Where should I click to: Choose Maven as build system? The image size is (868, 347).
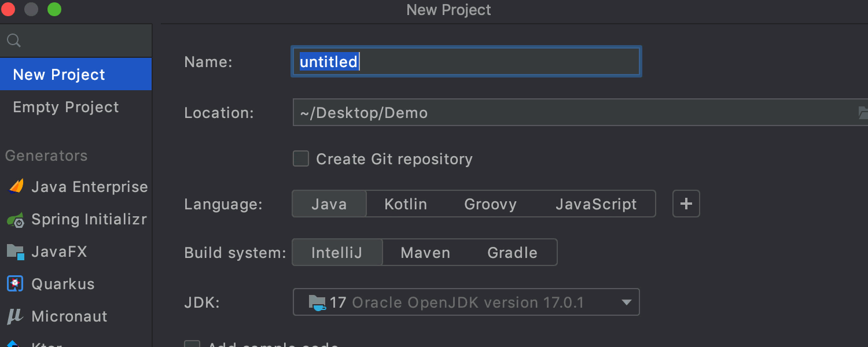(x=425, y=253)
